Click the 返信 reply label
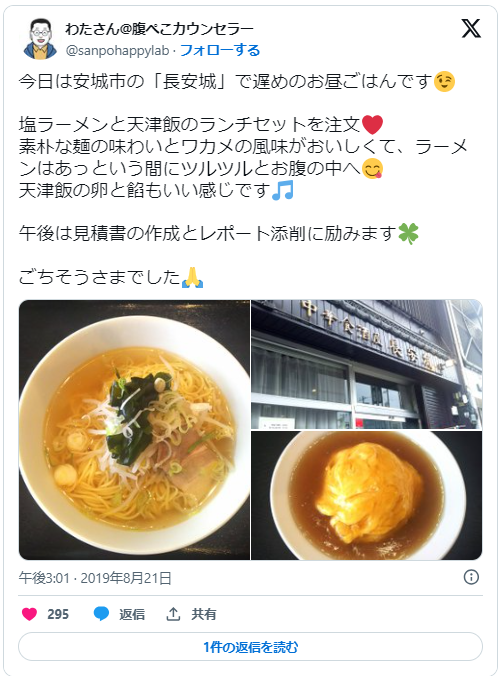 (132, 615)
